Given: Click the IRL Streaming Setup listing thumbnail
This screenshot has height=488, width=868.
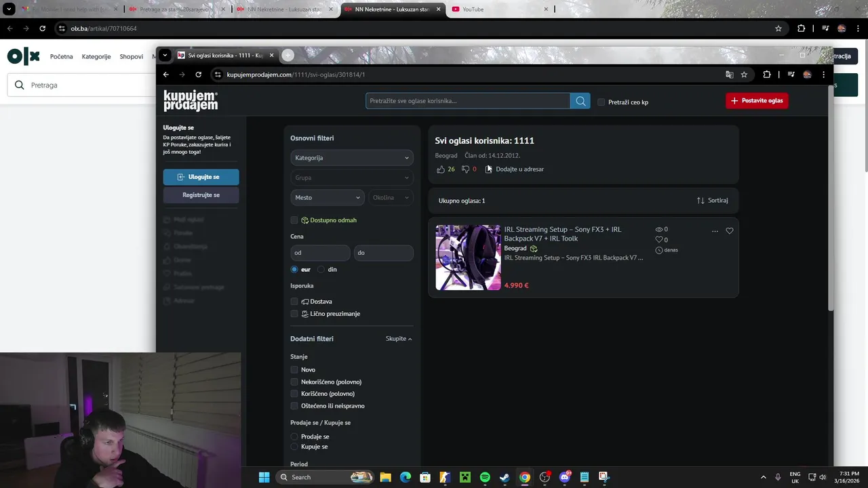Looking at the screenshot, I should coord(468,258).
